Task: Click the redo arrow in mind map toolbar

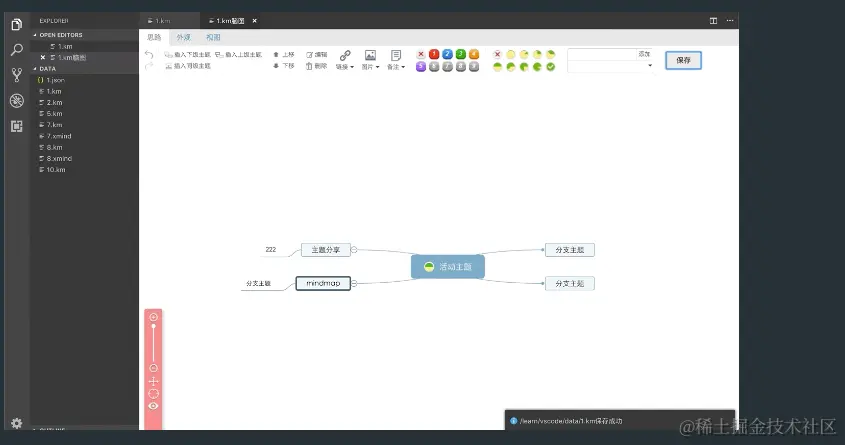Action: [x=149, y=66]
